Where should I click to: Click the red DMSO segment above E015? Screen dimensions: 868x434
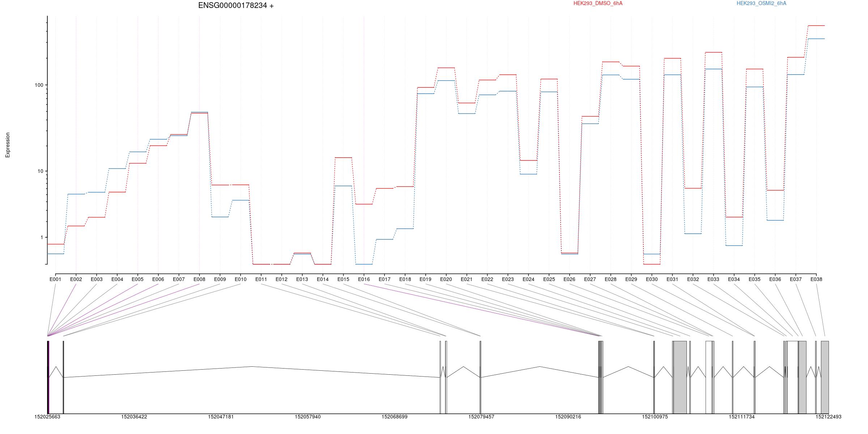tap(343, 158)
